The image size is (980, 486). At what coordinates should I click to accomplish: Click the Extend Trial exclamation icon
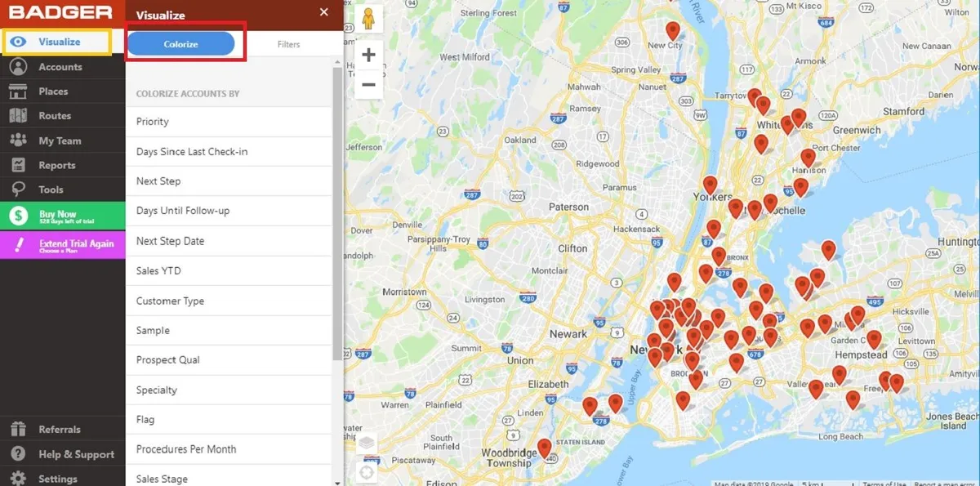(x=19, y=245)
